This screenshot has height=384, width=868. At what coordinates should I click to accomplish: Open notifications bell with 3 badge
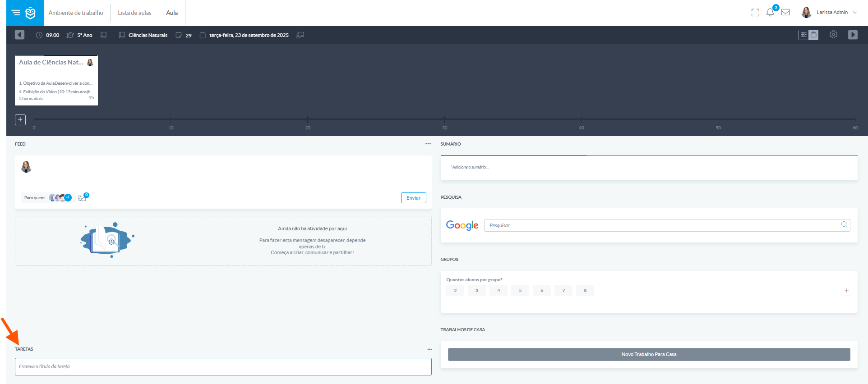(x=771, y=12)
